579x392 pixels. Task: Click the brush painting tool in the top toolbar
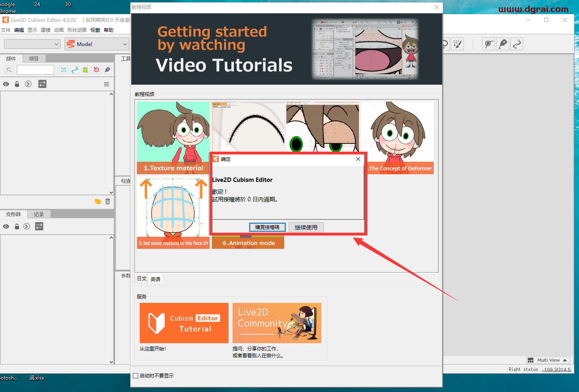(x=457, y=44)
